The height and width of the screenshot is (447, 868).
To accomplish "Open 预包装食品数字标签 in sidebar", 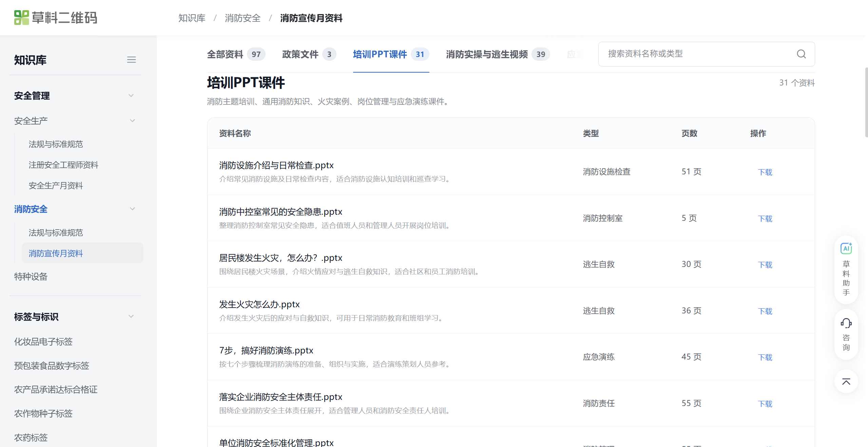I will point(52,366).
